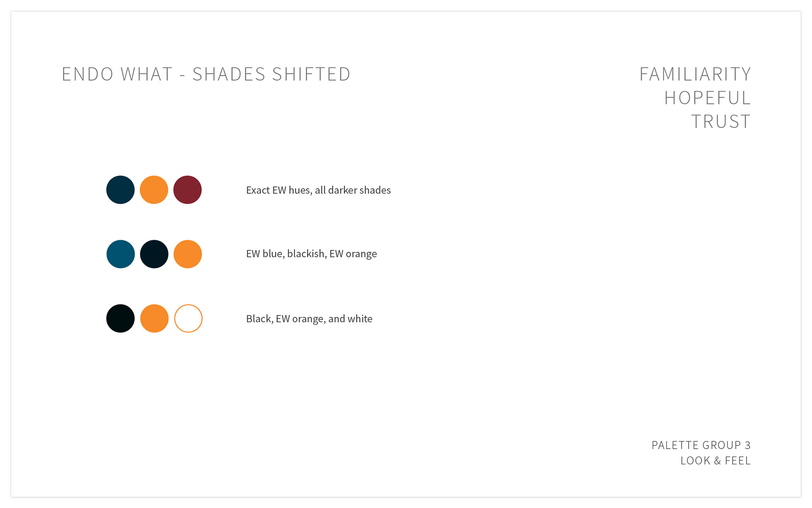Click the word 'SHIFTED' in the title
The width and height of the screenshot is (812, 508).
tap(311, 74)
